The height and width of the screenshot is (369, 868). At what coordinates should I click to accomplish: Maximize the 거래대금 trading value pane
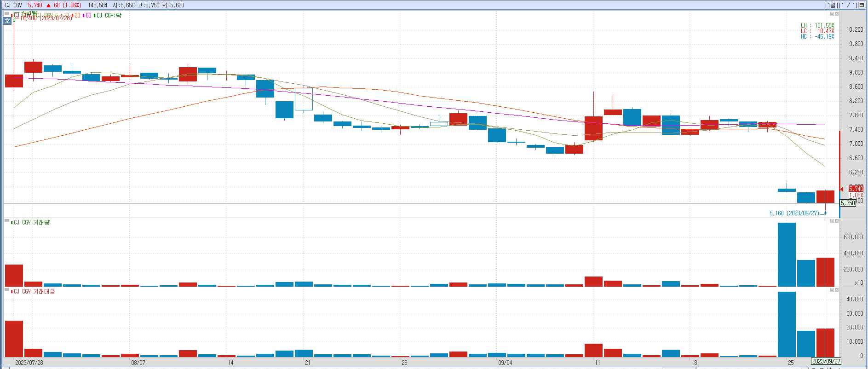click(x=832, y=290)
